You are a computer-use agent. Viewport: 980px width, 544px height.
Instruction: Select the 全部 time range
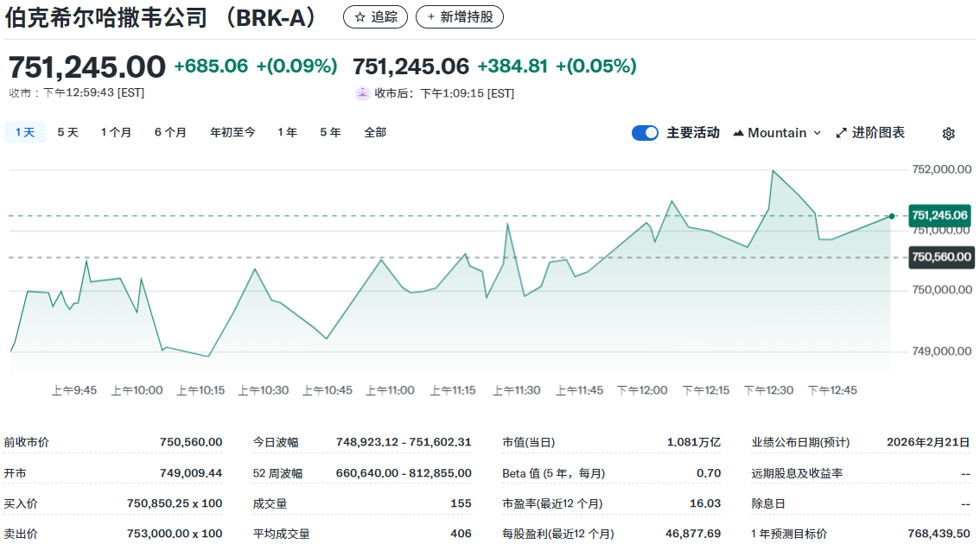coord(375,132)
